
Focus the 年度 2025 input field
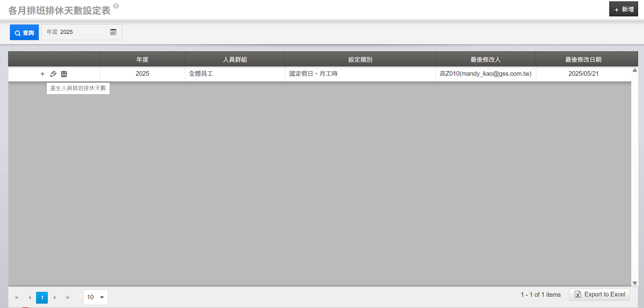(x=82, y=32)
